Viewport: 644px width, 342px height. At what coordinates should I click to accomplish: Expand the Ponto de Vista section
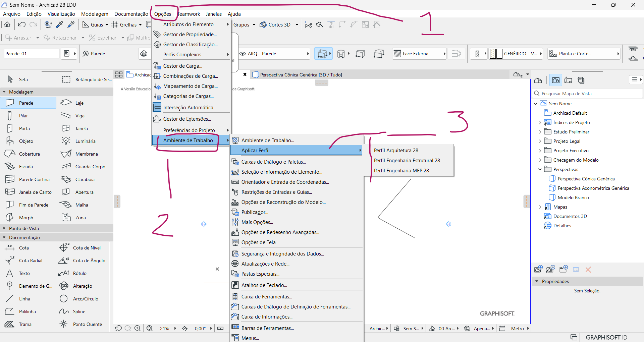[x=4, y=228]
